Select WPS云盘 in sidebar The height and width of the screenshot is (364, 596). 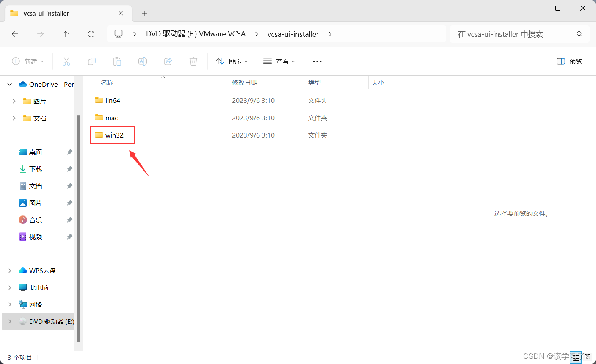click(x=37, y=270)
